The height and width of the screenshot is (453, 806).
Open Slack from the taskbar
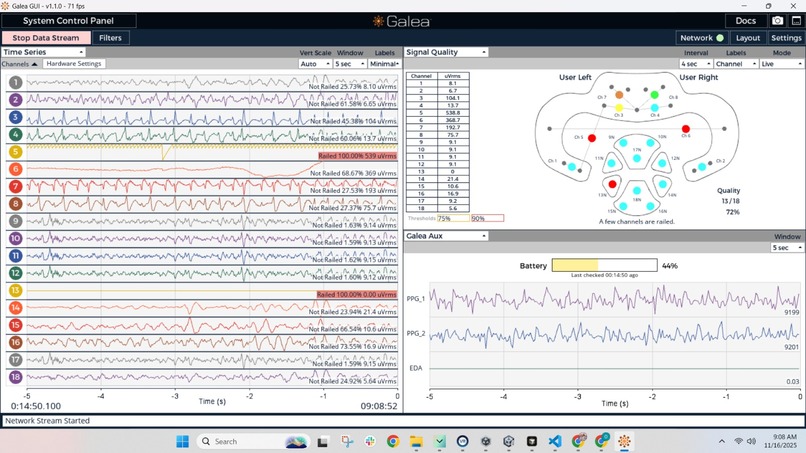pyautogui.click(x=370, y=441)
